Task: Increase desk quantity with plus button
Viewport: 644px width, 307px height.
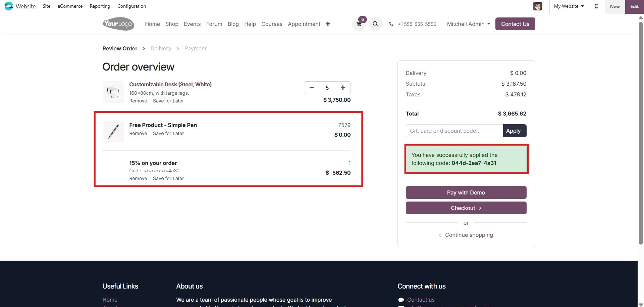Action: click(x=342, y=88)
